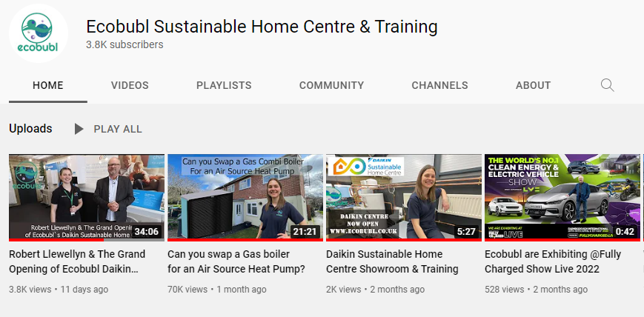The width and height of the screenshot is (644, 317).
Task: Click the channel name Ecobubl Sustainable Home Centre
Action: (262, 27)
